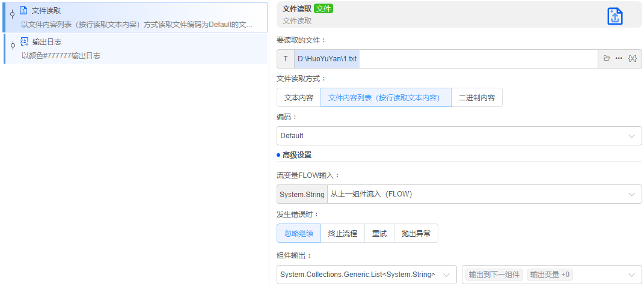Click the large file upload icon in the header

click(x=615, y=16)
